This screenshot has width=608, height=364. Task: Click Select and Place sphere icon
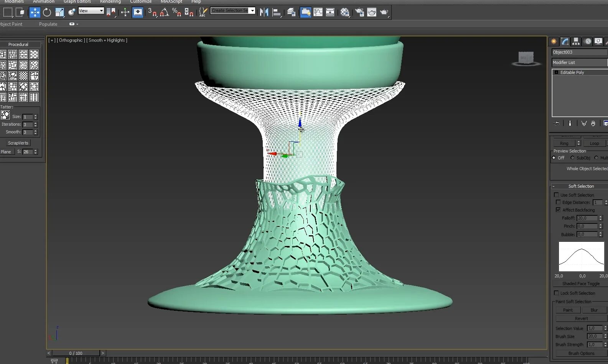coord(71,12)
